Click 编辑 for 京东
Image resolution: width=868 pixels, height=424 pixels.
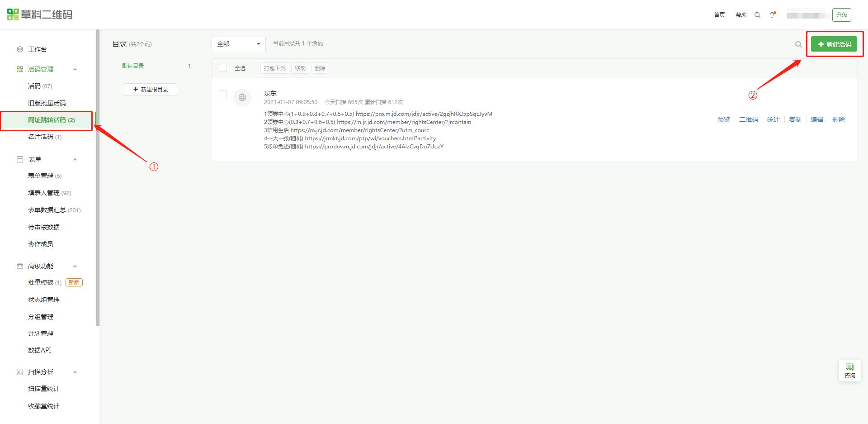(x=817, y=119)
